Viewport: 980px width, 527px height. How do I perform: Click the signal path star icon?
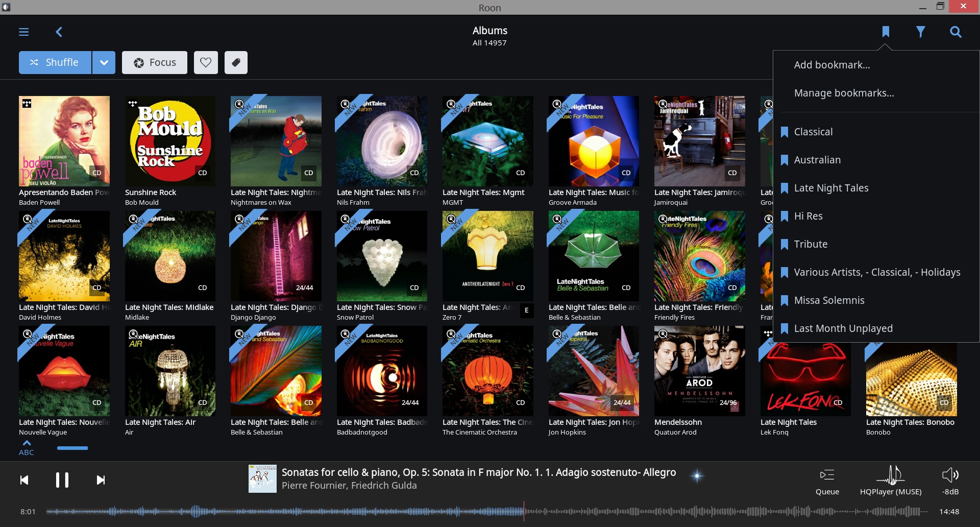click(x=697, y=476)
